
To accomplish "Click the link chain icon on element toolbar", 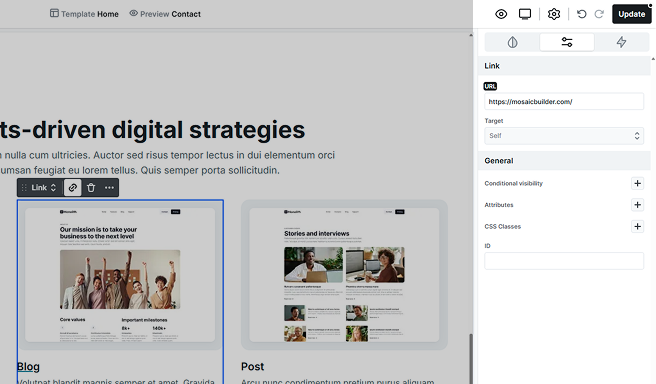I will click(73, 187).
